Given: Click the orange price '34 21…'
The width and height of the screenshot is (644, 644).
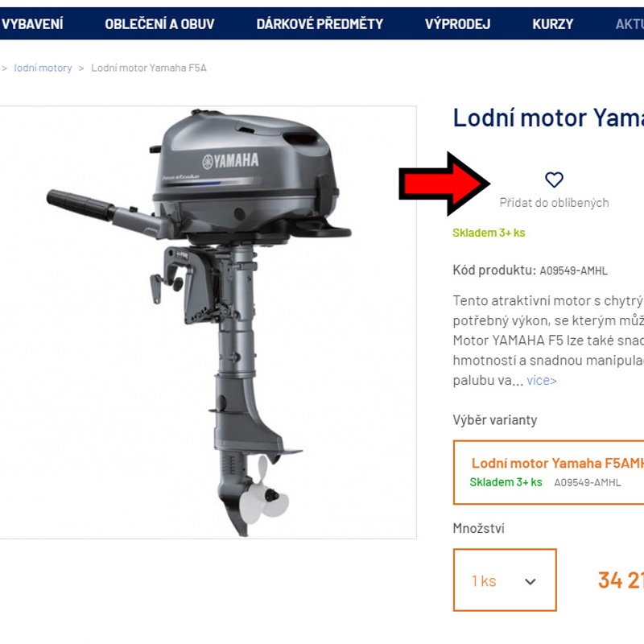Looking at the screenshot, I should coord(621,580).
